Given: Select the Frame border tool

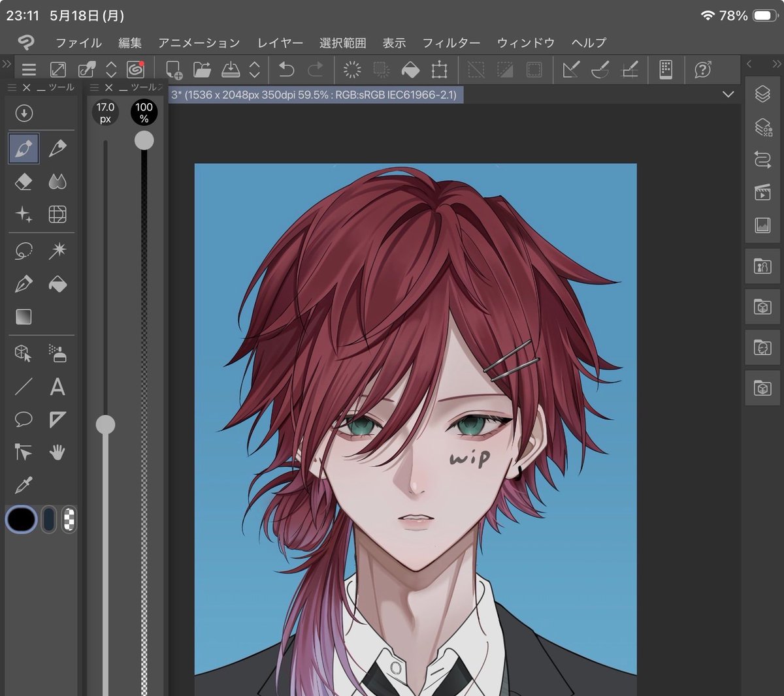Looking at the screenshot, I should click(57, 214).
